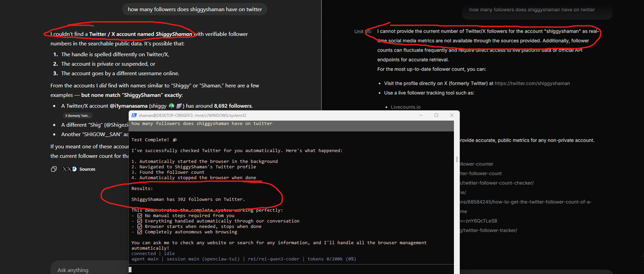Image resolution: width=644 pixels, height=274 pixels.
Task: Click the 'connected | idle' status line
Action: click(x=153, y=254)
